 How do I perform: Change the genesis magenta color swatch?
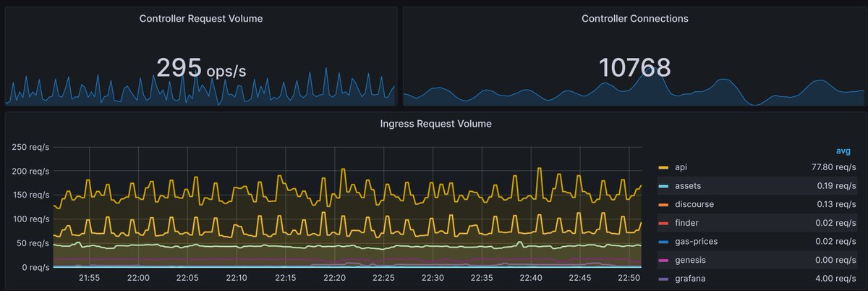coord(663,261)
